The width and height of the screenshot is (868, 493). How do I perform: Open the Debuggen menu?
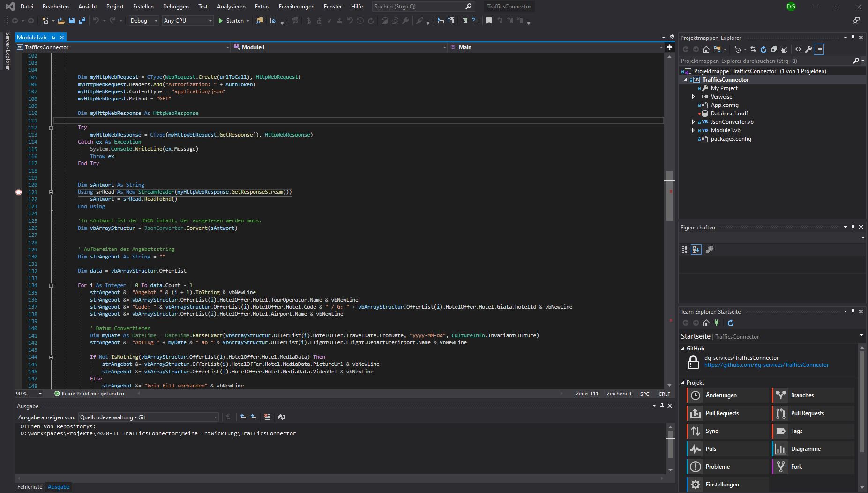[x=176, y=7]
